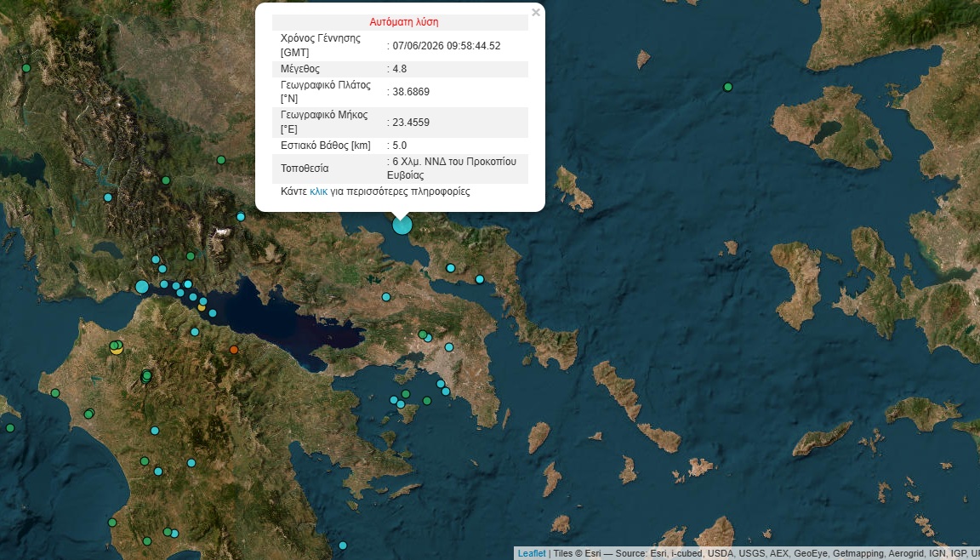Select the green marker in the sea west of Lesbos
The height and width of the screenshot is (560, 980).
pos(727,88)
